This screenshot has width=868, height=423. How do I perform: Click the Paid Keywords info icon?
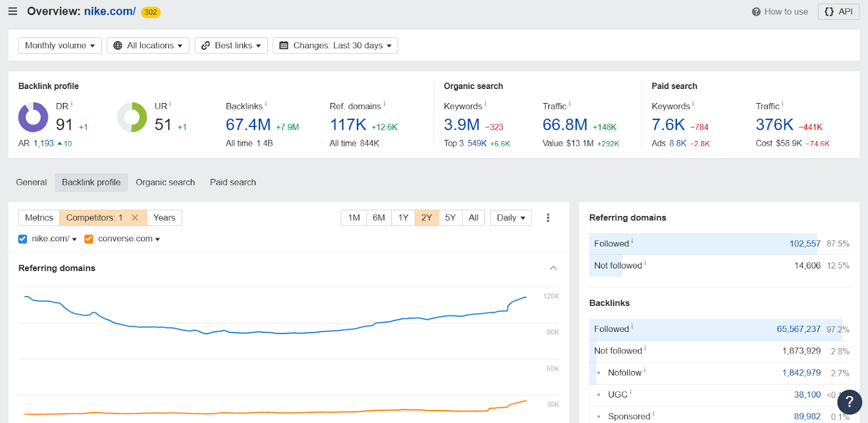click(693, 104)
